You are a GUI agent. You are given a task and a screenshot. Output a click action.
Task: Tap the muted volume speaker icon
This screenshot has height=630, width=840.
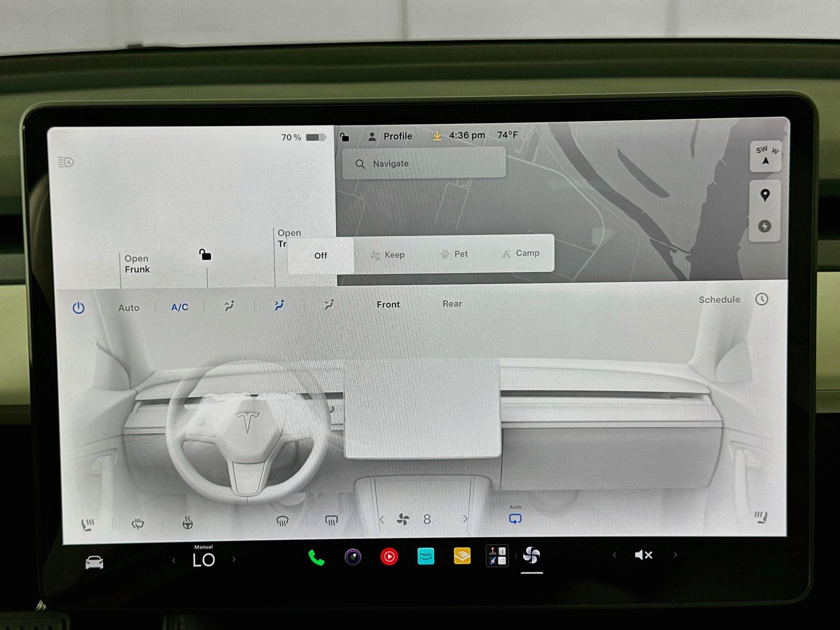click(x=643, y=555)
